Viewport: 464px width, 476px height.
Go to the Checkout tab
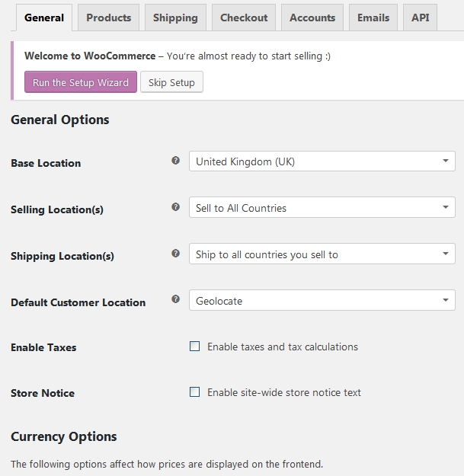click(244, 18)
